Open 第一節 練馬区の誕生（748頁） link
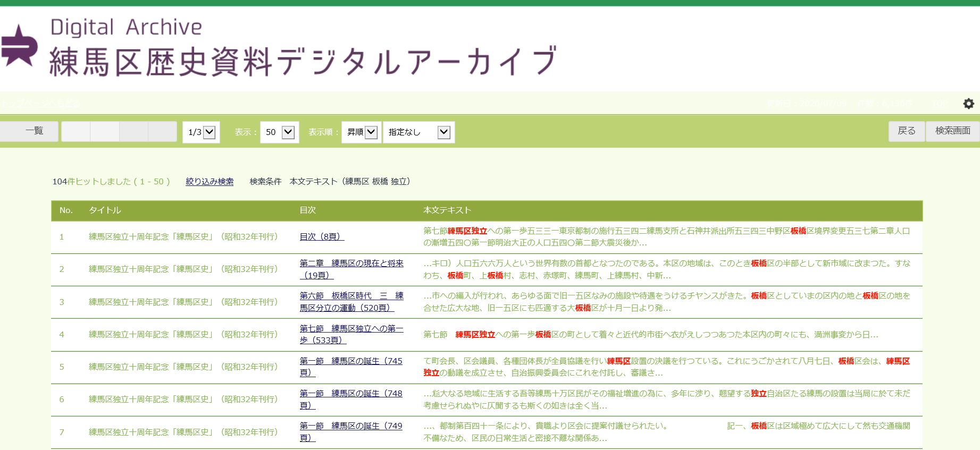The image size is (980, 450). (351, 399)
